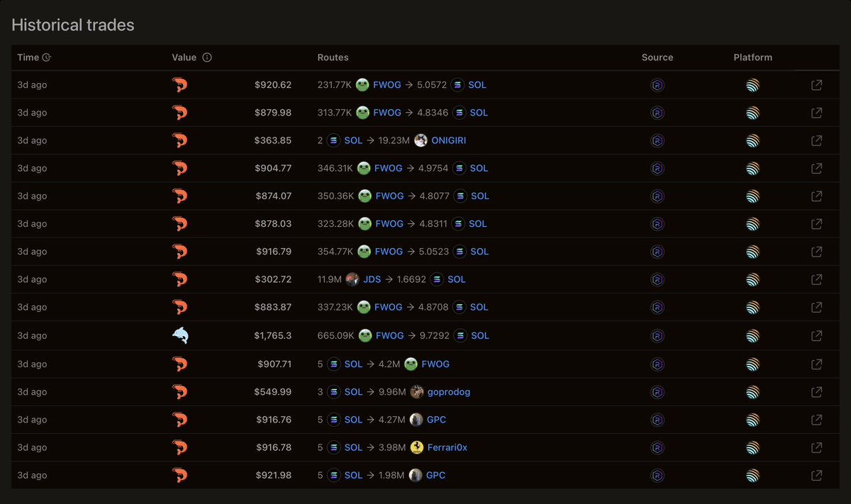Click 3d ago on the $920.62 row
The image size is (851, 504).
click(32, 85)
